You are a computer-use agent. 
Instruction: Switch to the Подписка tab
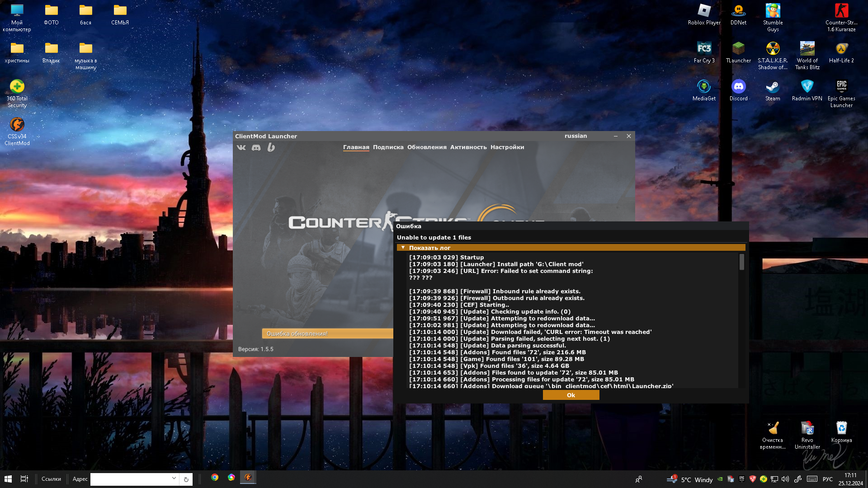tap(388, 147)
